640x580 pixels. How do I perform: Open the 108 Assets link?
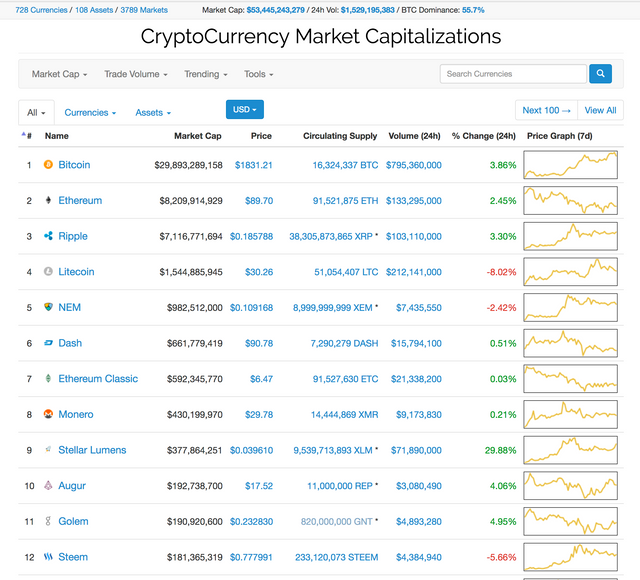point(94,10)
